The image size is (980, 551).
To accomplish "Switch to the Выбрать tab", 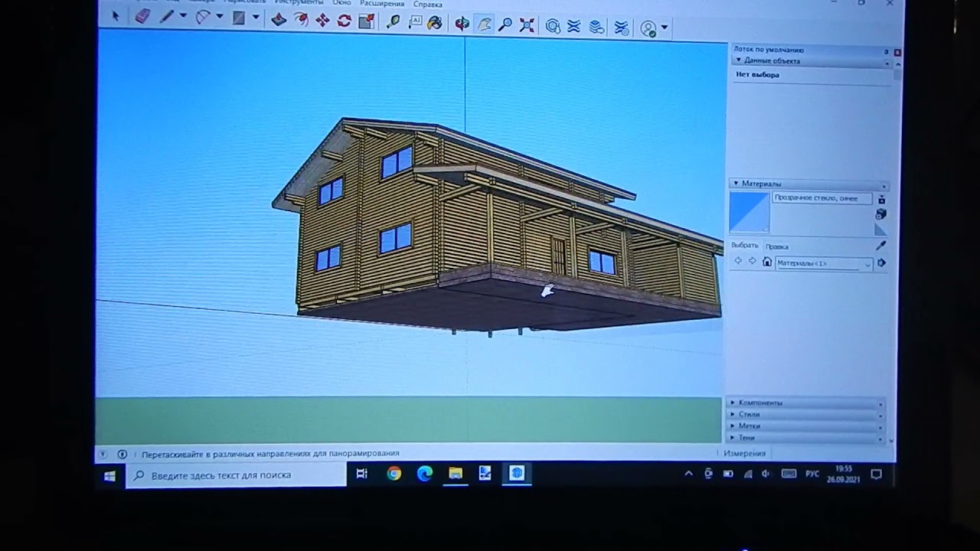I will [x=744, y=246].
